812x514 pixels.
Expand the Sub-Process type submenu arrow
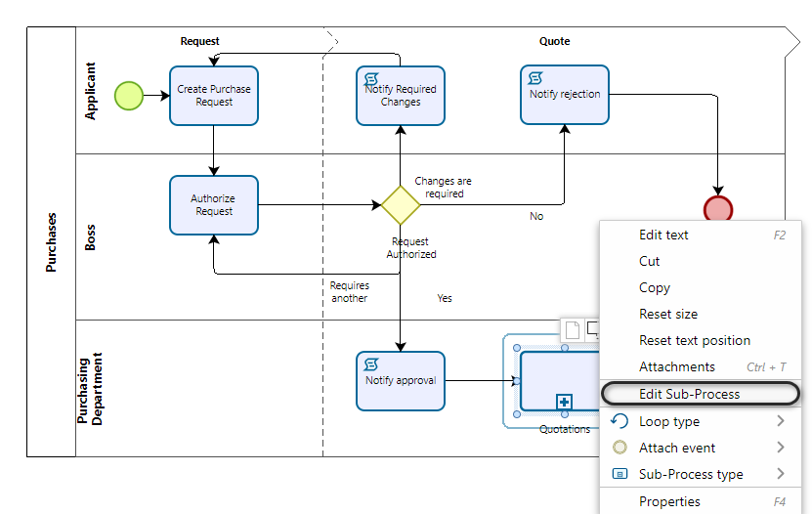[x=781, y=474]
